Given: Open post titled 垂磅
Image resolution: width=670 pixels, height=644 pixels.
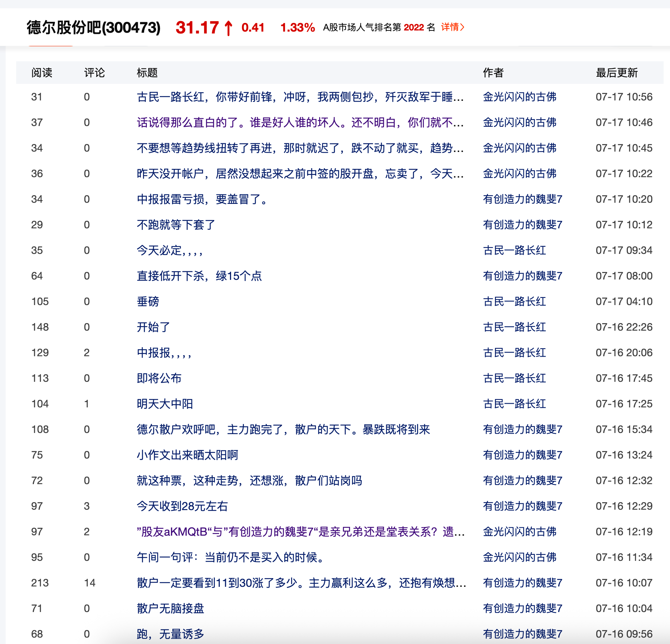Looking at the screenshot, I should coord(148,302).
